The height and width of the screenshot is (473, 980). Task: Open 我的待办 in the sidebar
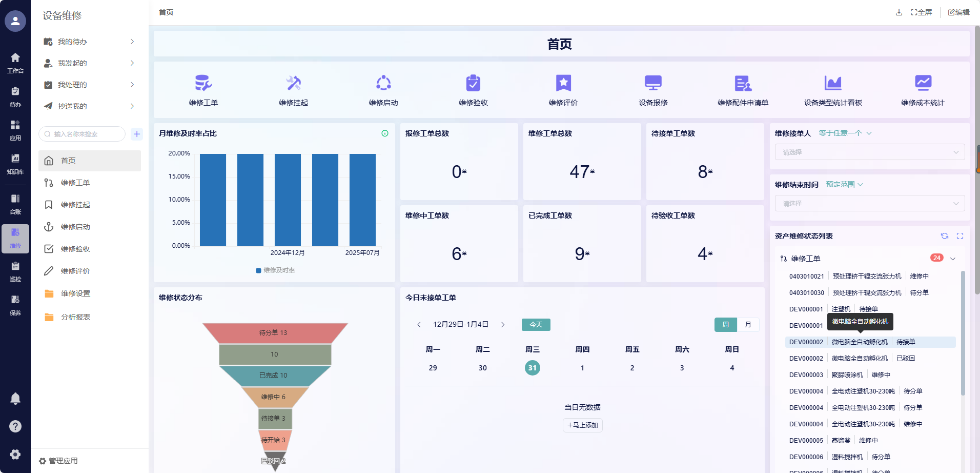72,42
